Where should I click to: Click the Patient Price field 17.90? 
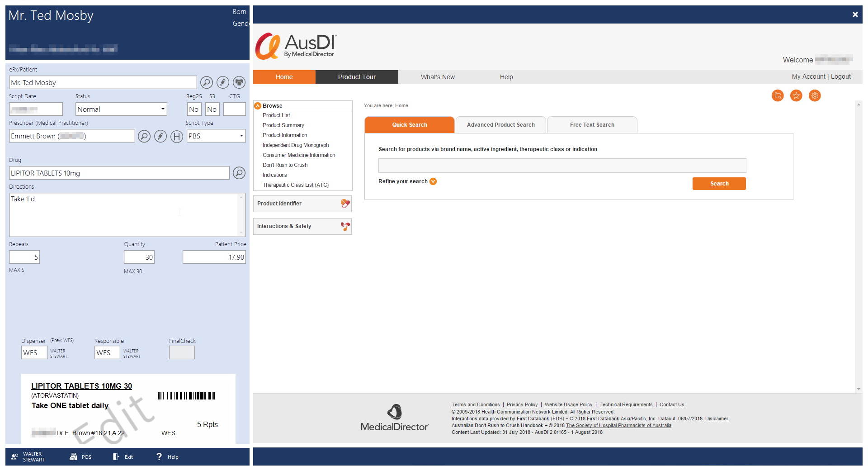pos(214,257)
